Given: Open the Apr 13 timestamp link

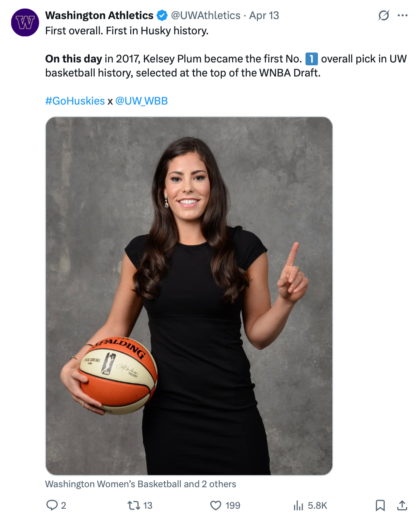Looking at the screenshot, I should 264,16.
